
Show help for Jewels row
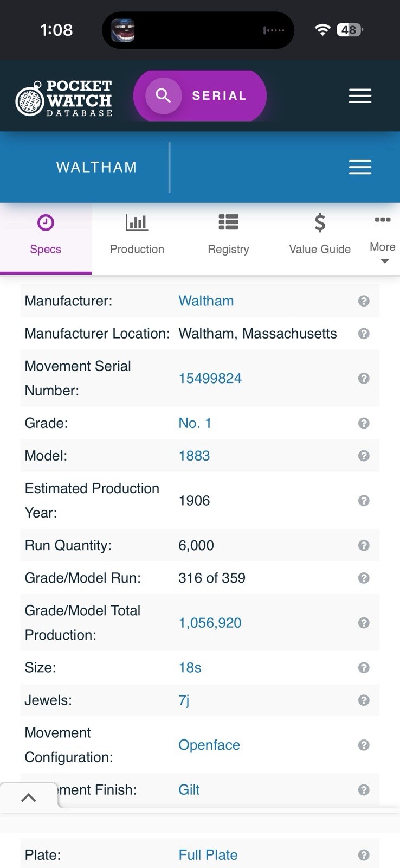pos(364,700)
